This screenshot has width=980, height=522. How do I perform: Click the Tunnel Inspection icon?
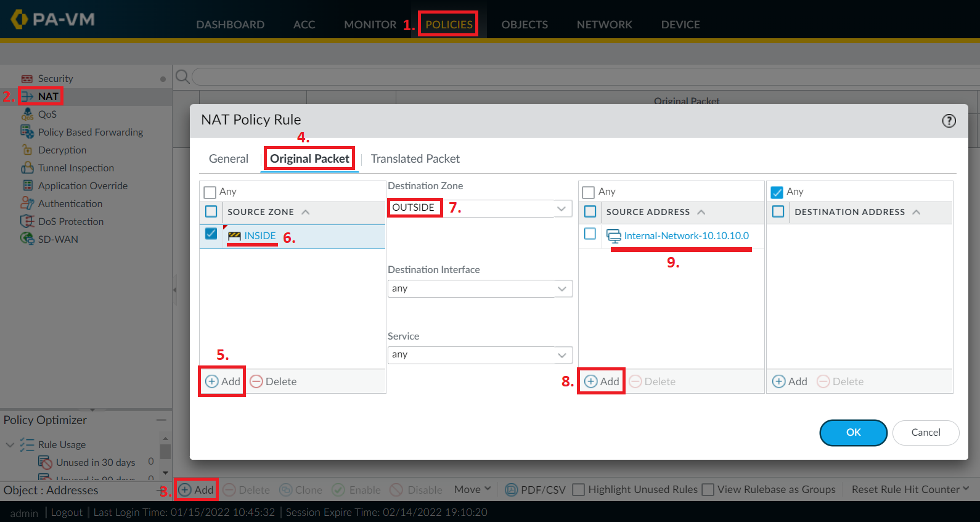[27, 168]
